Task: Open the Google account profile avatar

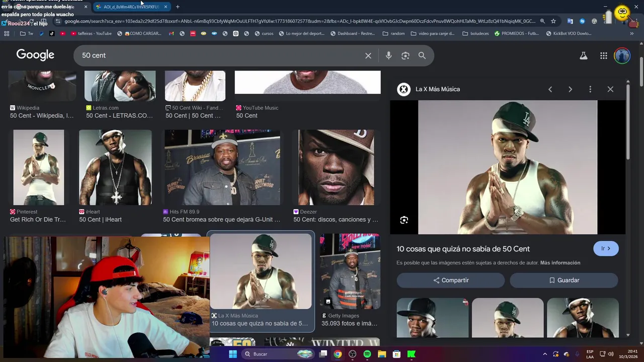Action: [x=622, y=56]
